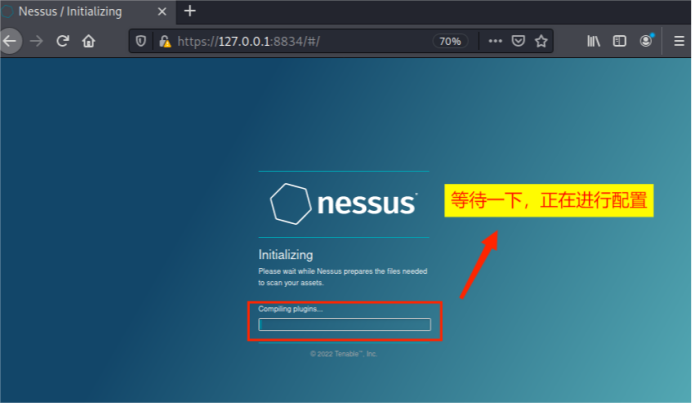Click the 'Please wait while Nessus prepares' message
692x403 pixels.
[x=342, y=277]
